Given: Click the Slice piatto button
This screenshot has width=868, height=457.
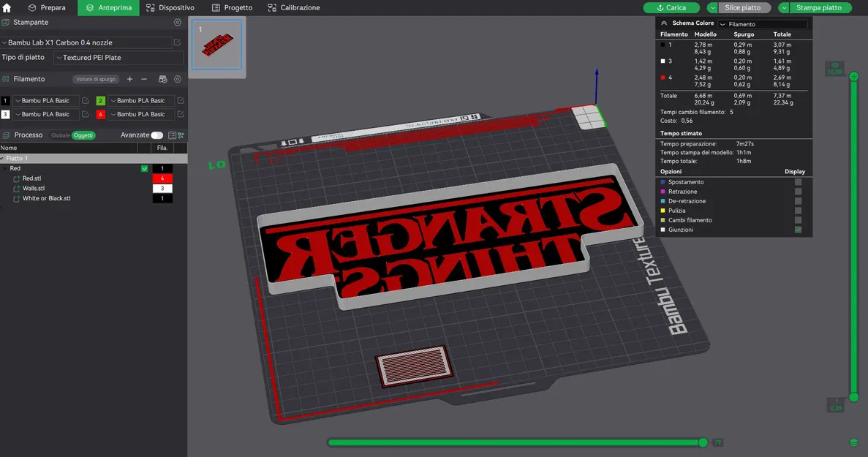Looking at the screenshot, I should click(x=744, y=8).
